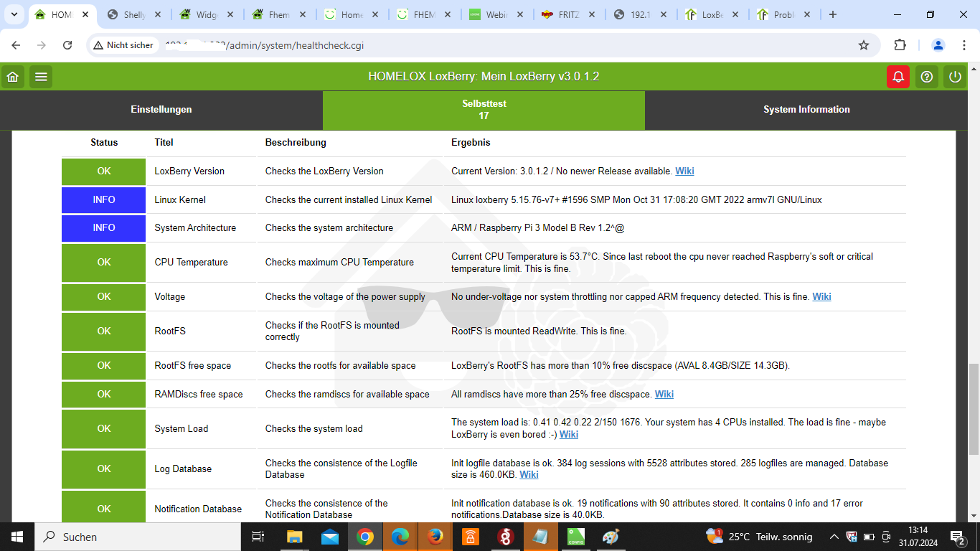Viewport: 980px width, 551px height.
Task: Close the FRITZ browser tab
Action: [590, 14]
